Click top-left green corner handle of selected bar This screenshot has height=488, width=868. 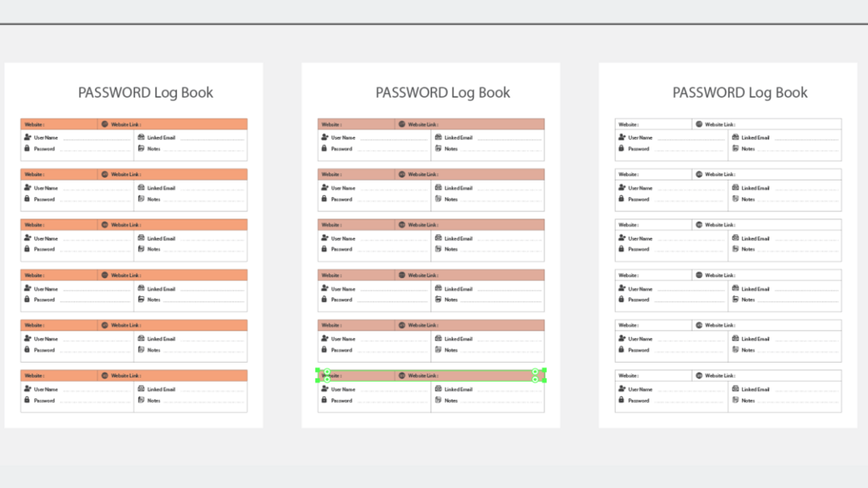pos(318,371)
